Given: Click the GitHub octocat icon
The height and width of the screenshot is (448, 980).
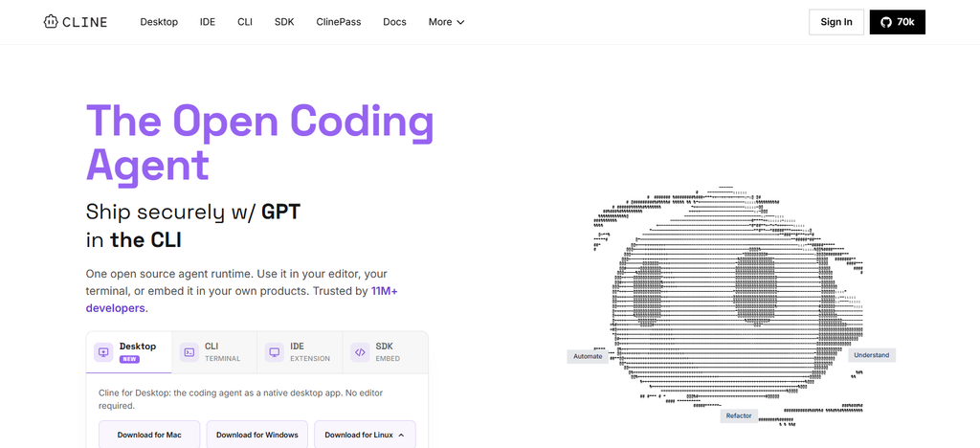Looking at the screenshot, I should coord(885,22).
